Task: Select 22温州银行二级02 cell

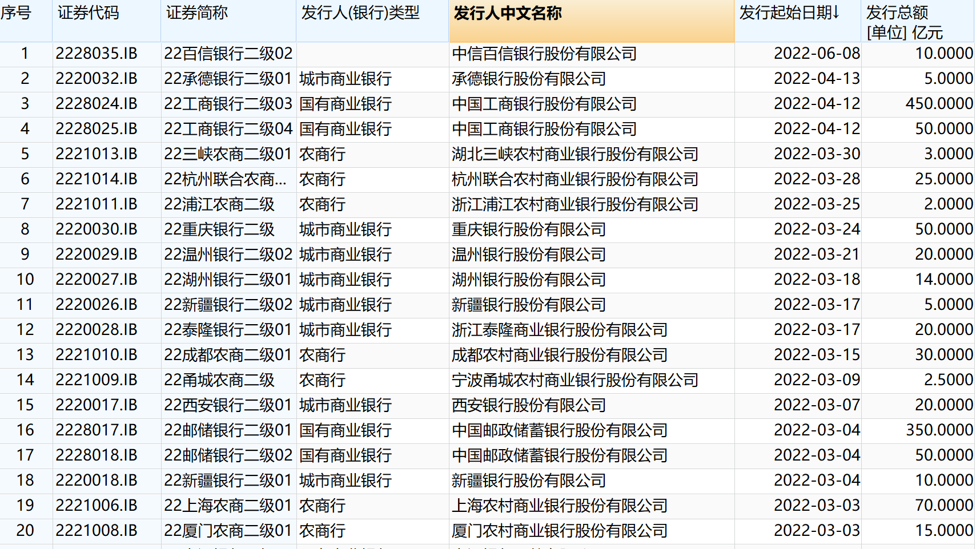Action: (228, 255)
